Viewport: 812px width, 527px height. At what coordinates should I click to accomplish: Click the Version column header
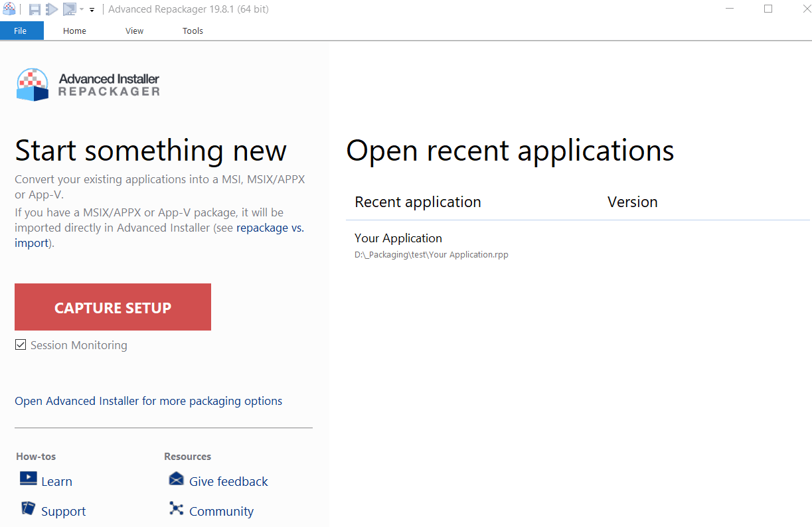[x=632, y=202]
